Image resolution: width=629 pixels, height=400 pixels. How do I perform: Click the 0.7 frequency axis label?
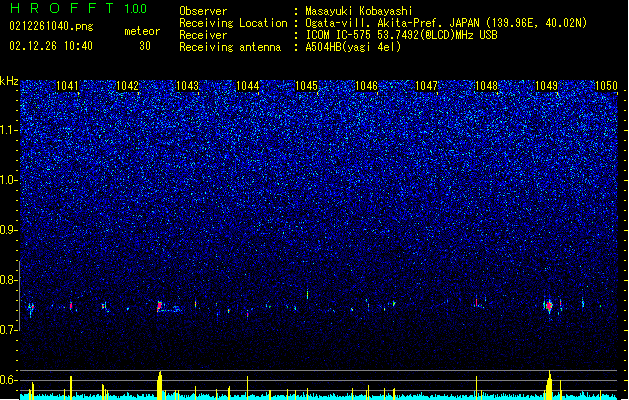[x=8, y=330]
